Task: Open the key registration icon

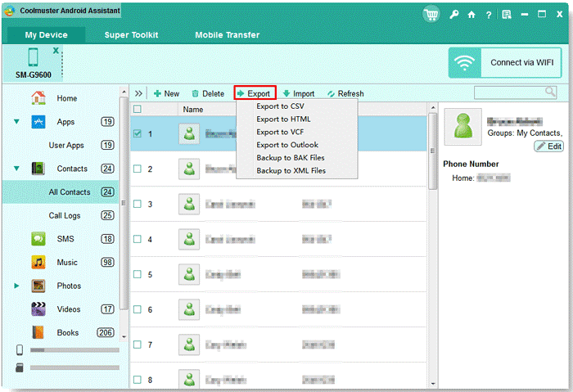Action: click(x=453, y=15)
